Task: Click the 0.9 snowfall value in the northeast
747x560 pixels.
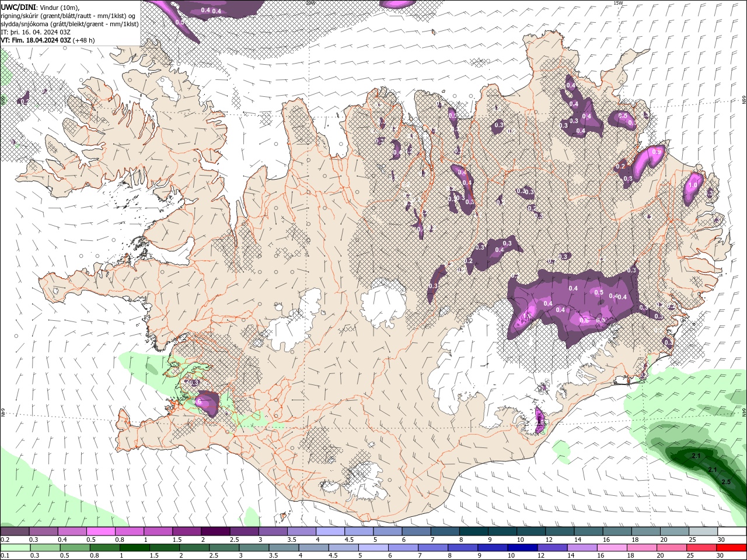Action: tap(657, 152)
